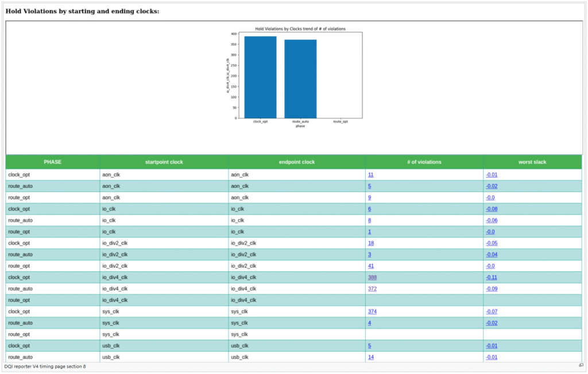588x374 pixels.
Task: Click the 'startpoint clock' column header
Action: 164,162
